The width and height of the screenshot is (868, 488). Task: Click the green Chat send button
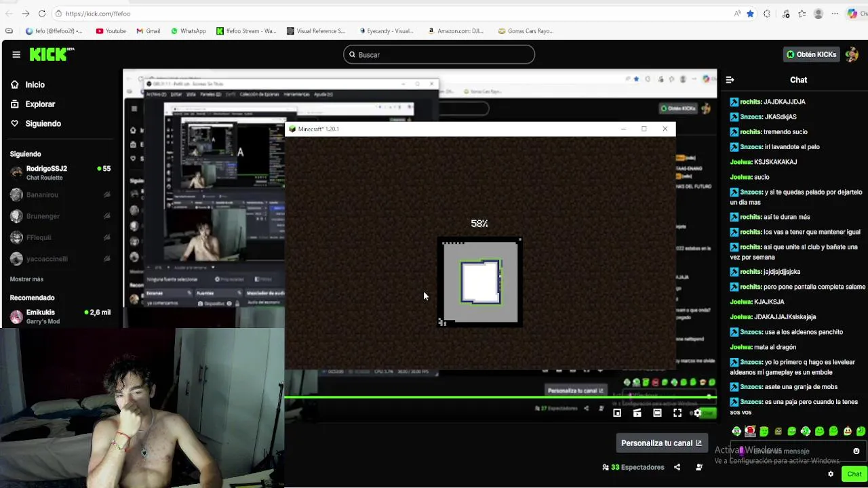(x=854, y=474)
